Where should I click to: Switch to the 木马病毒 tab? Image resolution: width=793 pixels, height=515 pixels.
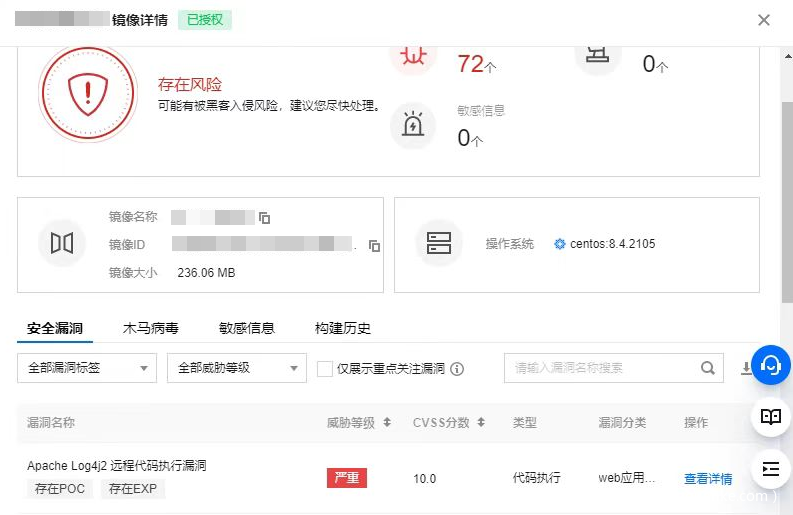(x=150, y=328)
